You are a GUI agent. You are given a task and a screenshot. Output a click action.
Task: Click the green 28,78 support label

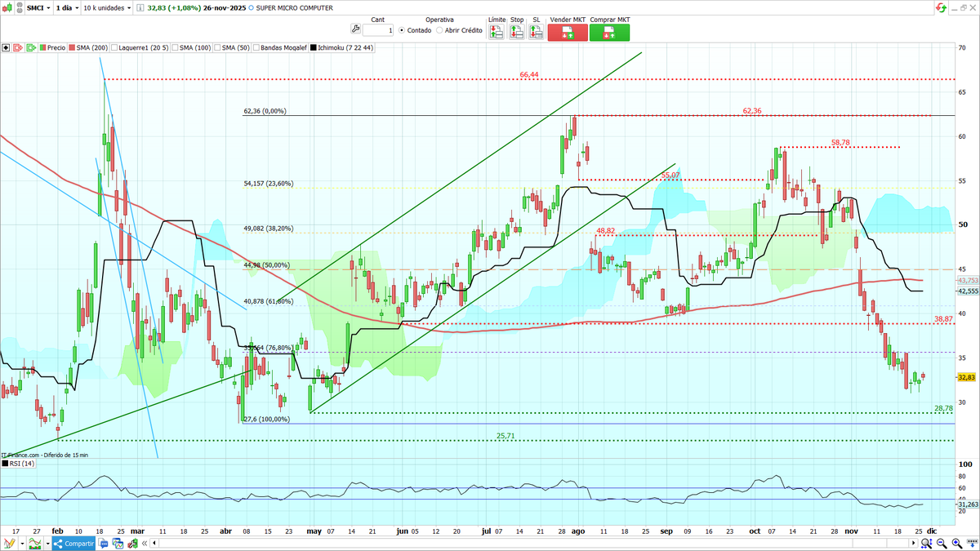944,407
